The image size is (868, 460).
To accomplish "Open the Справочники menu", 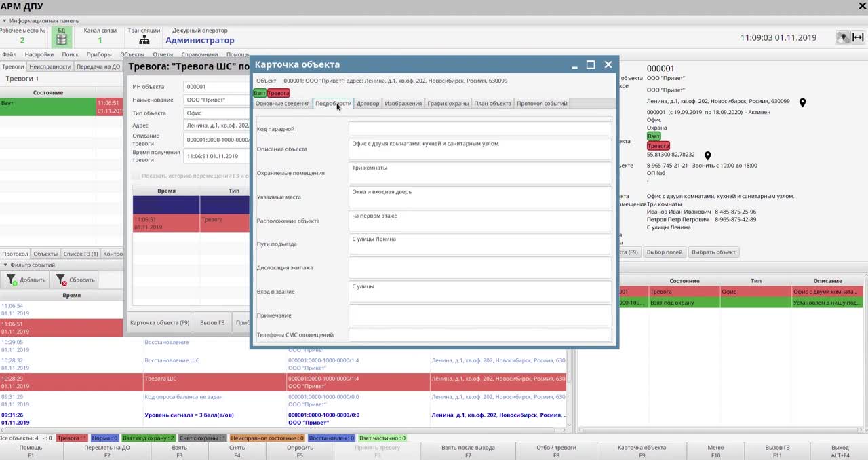I will pos(199,54).
